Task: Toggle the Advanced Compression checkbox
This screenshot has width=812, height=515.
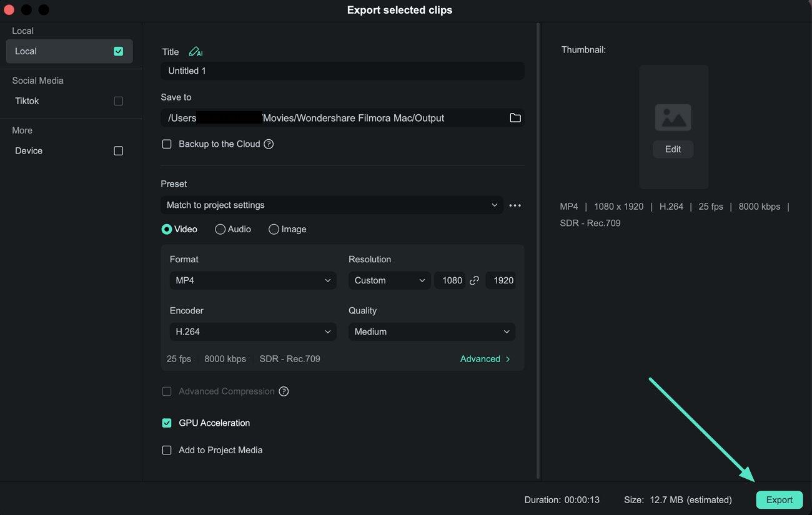Action: click(x=167, y=391)
